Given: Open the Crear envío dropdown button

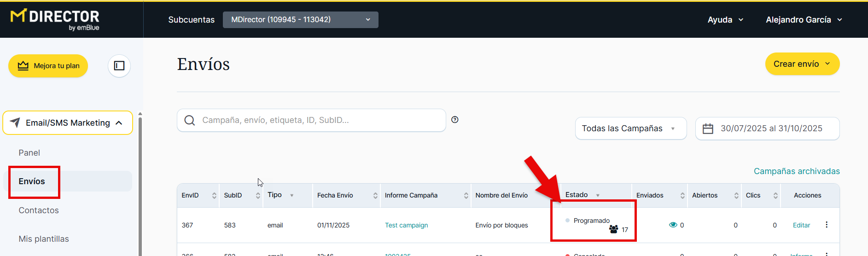Looking at the screenshot, I should click(x=802, y=64).
